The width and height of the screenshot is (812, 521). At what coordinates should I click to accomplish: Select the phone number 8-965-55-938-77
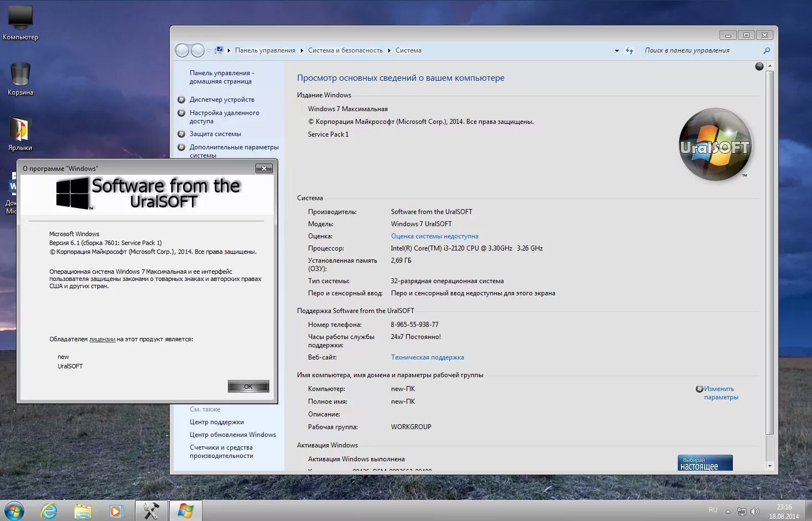coord(414,325)
